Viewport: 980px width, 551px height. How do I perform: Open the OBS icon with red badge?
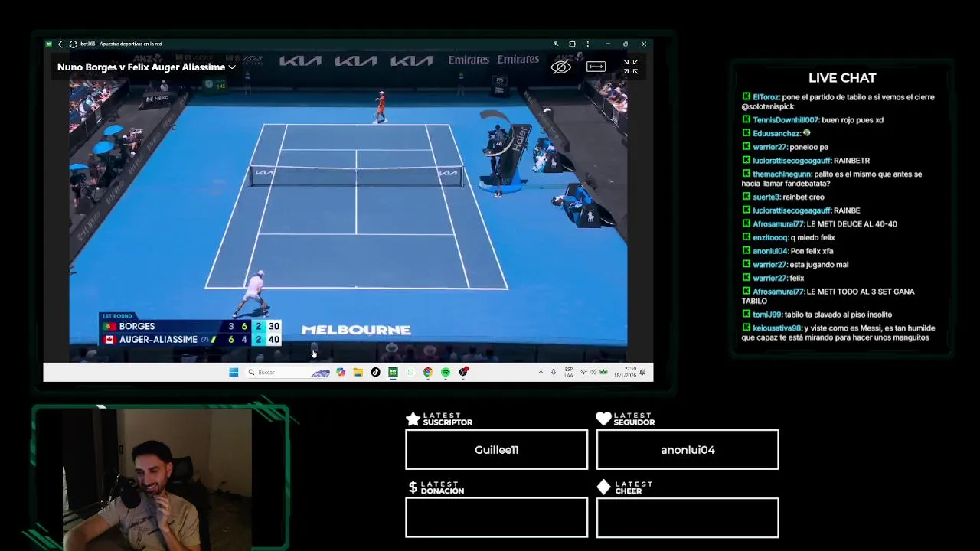(463, 372)
